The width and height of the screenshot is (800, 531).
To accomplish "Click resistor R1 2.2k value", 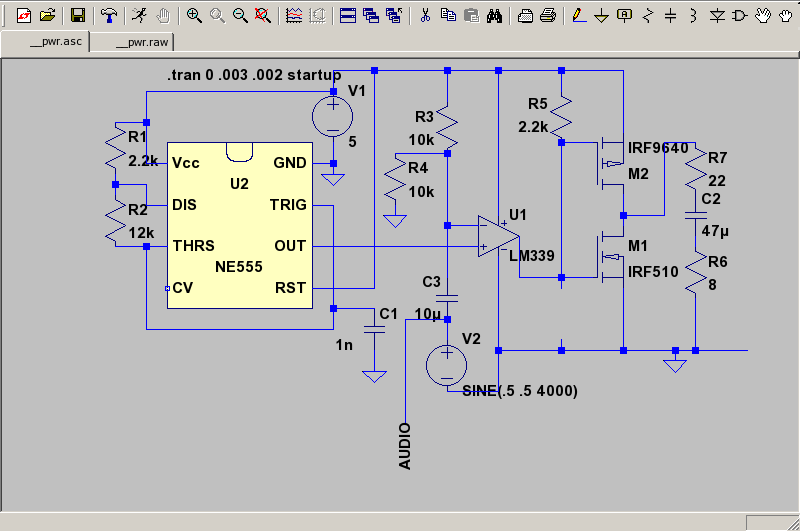I will click(143, 161).
